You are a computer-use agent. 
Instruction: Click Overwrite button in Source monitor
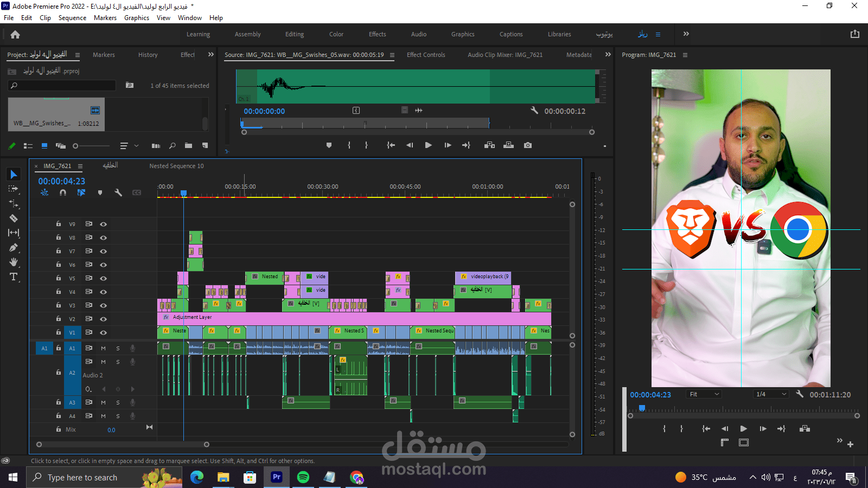(508, 145)
